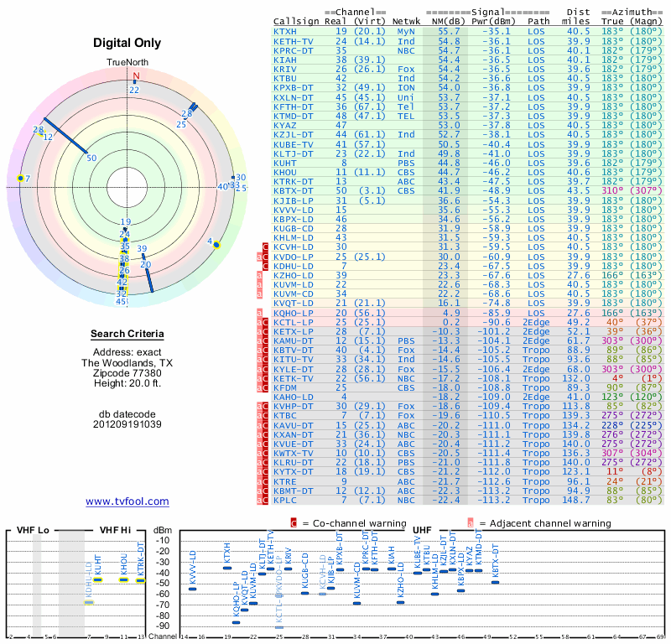Click the Search Criteria heading
Image resolution: width=671 pixels, height=644 pixels.
coord(127,335)
